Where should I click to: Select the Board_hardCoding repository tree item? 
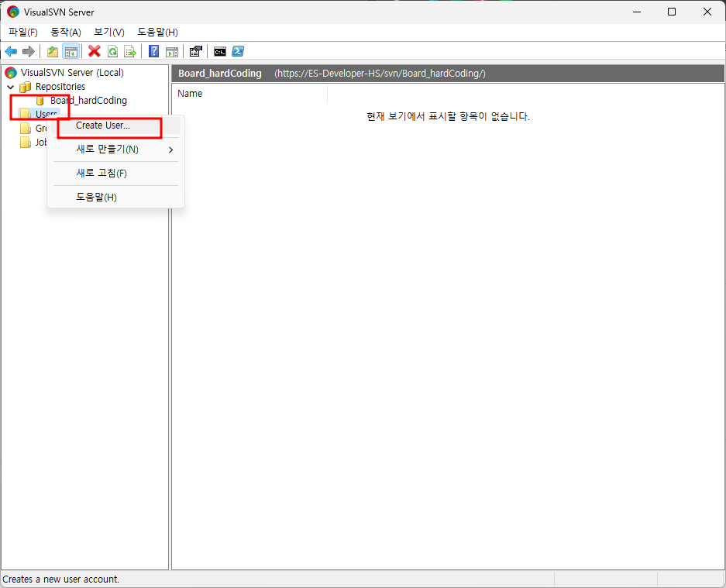(x=88, y=101)
